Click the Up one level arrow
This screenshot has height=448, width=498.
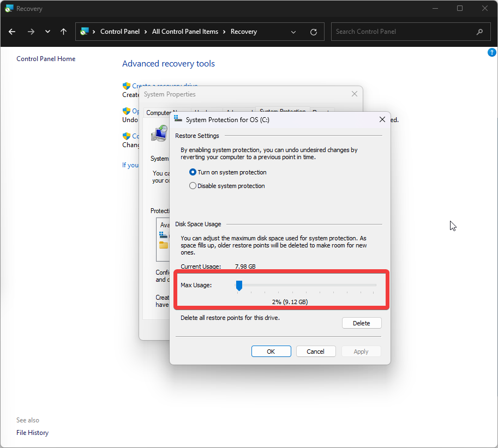pos(63,32)
